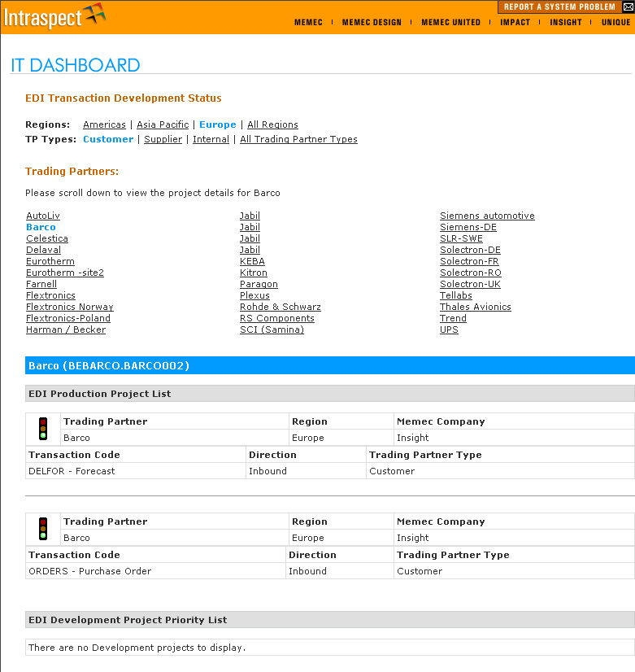Click the ORDERS - Purchase Order cell
The height and width of the screenshot is (672, 635).
point(155,571)
